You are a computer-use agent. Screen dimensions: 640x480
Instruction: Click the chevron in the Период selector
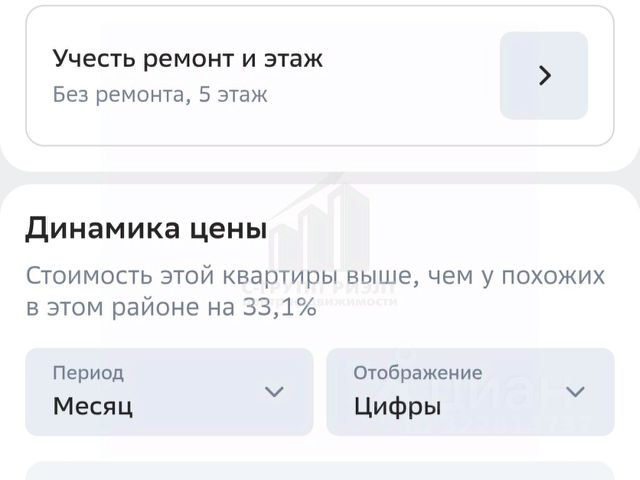[274, 391]
